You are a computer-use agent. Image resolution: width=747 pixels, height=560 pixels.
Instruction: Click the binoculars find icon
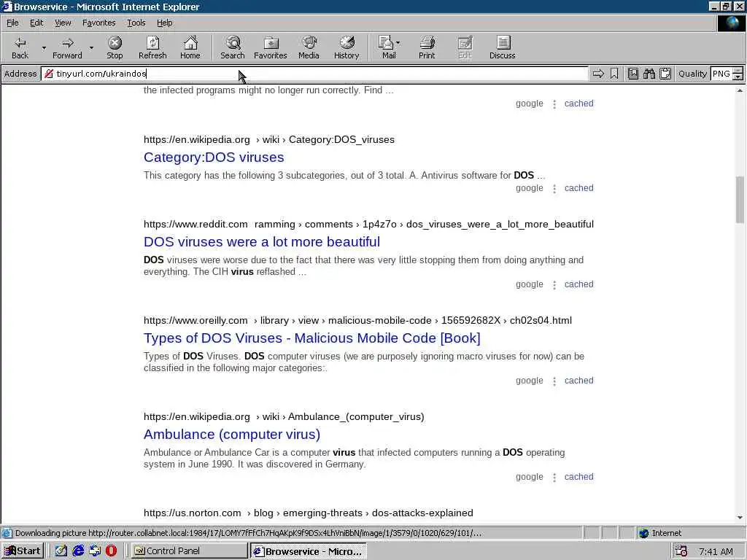pos(649,74)
